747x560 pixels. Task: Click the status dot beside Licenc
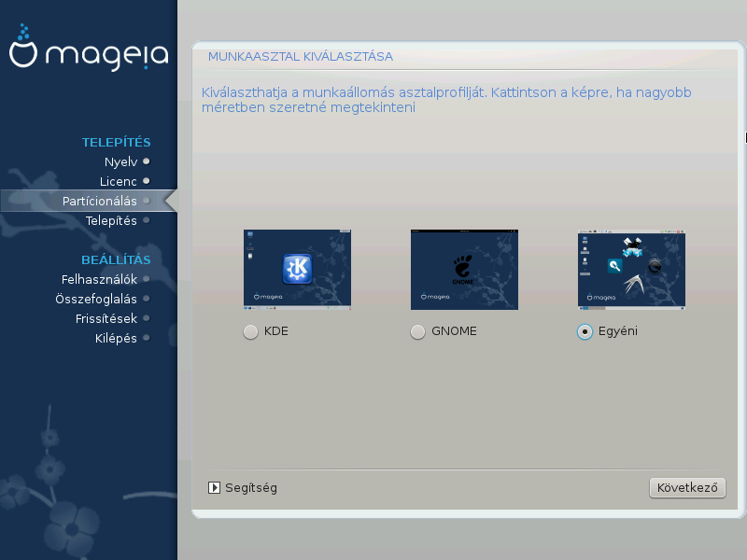[147, 181]
